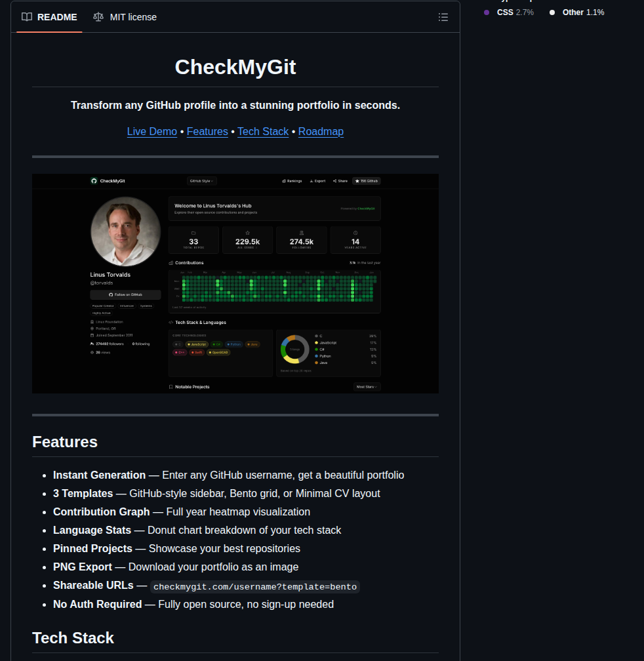Screen dimensions: 644x661
Task: Click the Language Stats bullet text
Action: [197, 531]
